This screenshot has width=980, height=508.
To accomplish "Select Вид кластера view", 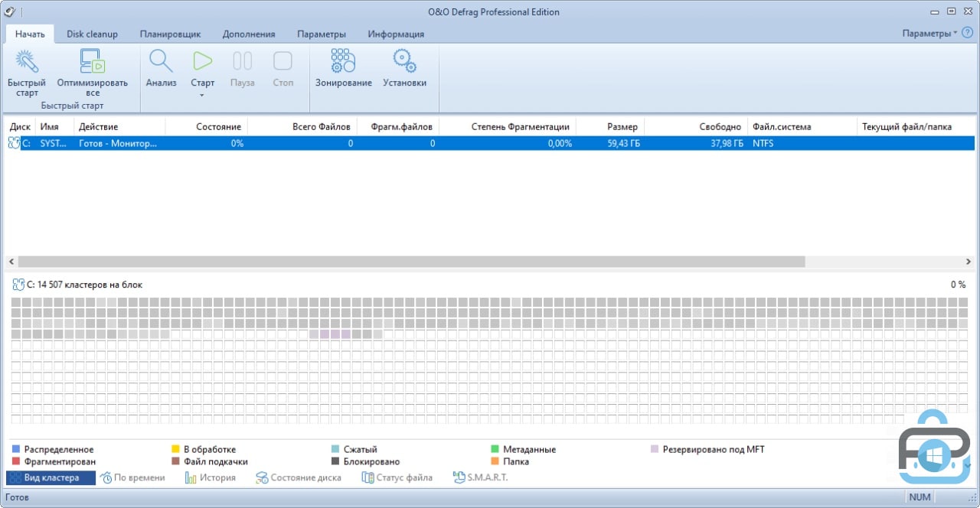I will tap(51, 477).
